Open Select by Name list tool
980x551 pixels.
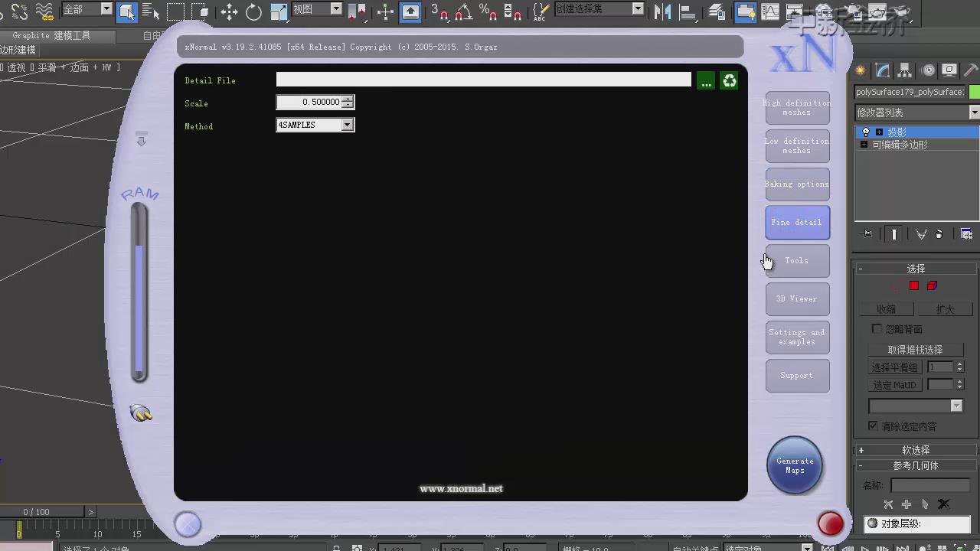151,11
